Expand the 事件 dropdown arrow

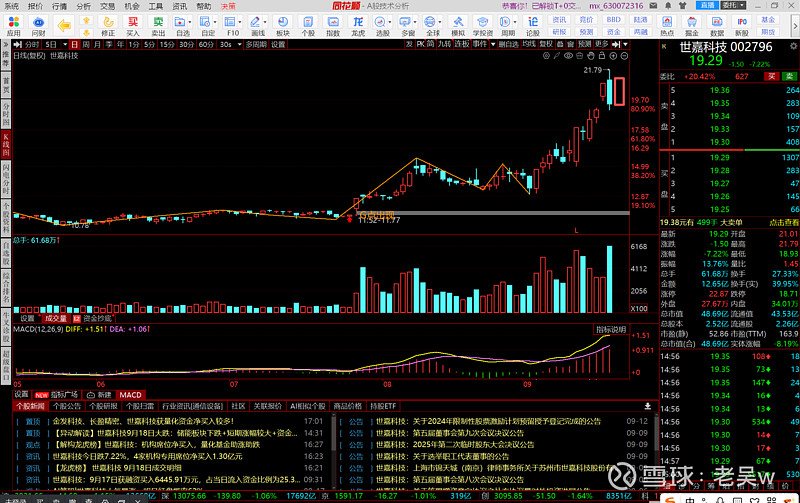tap(493, 44)
